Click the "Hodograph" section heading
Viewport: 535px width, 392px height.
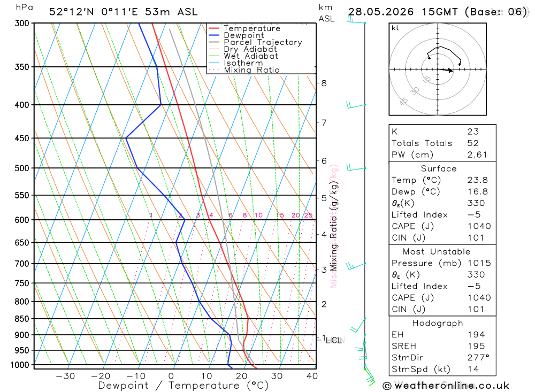(x=438, y=323)
